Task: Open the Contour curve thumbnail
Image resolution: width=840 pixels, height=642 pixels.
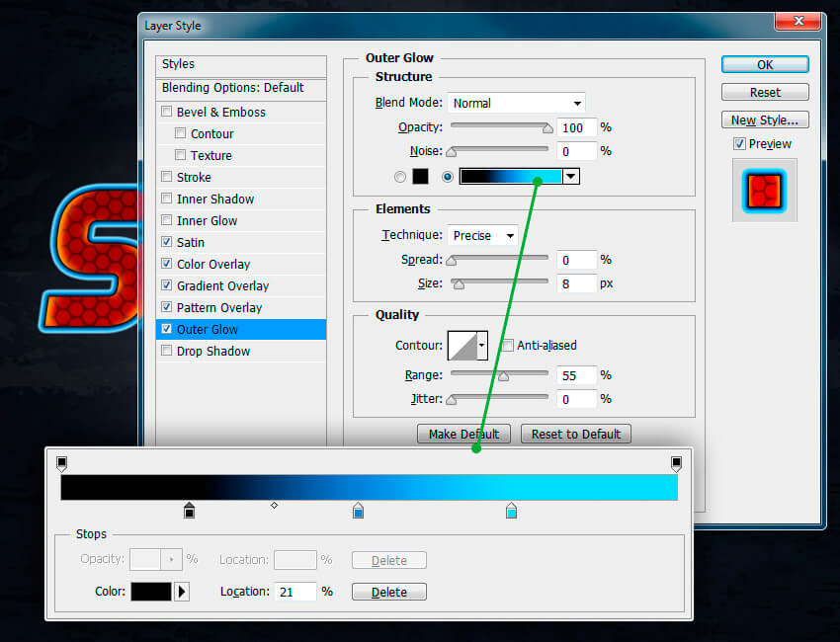Action: pyautogui.click(x=462, y=346)
